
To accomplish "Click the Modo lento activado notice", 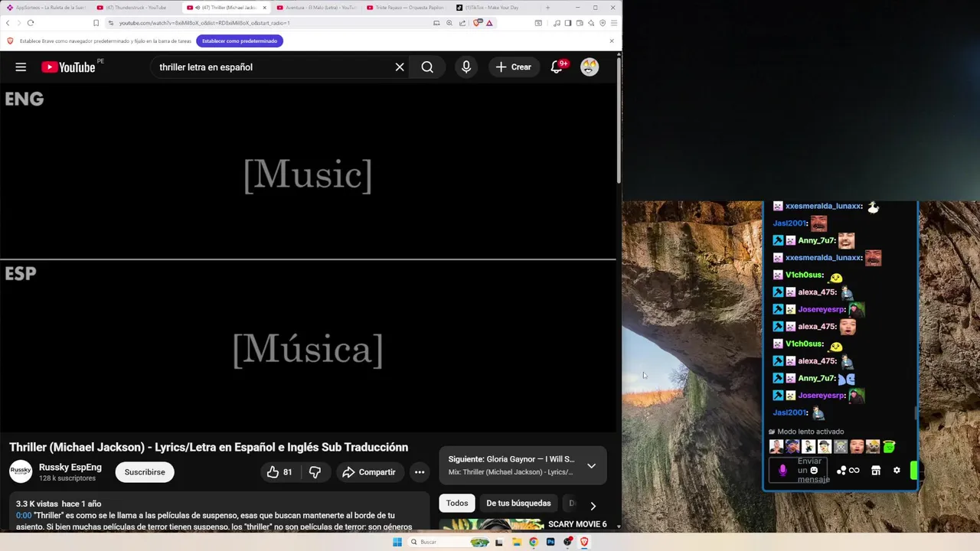I will (x=806, y=432).
